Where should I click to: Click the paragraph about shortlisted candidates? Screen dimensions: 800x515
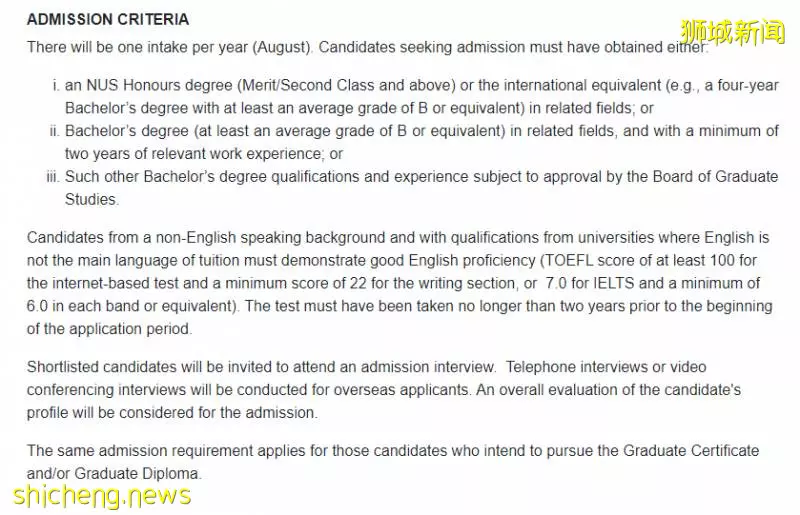[x=384, y=389]
